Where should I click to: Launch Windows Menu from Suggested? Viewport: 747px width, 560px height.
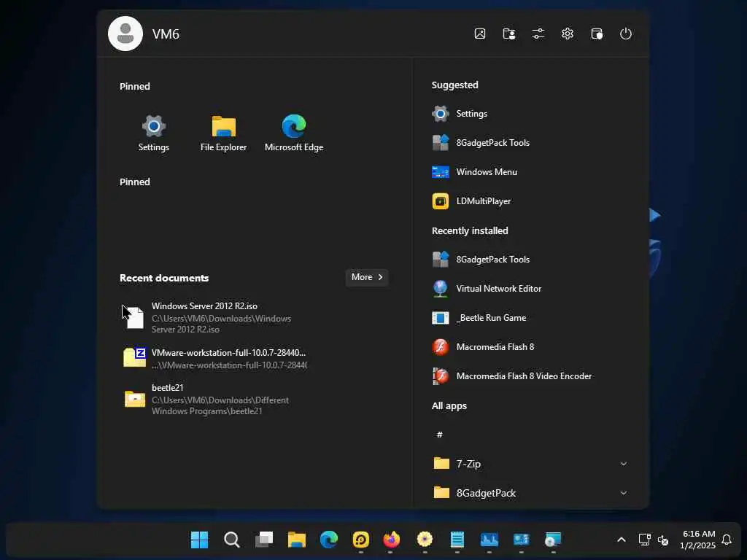coord(531,172)
